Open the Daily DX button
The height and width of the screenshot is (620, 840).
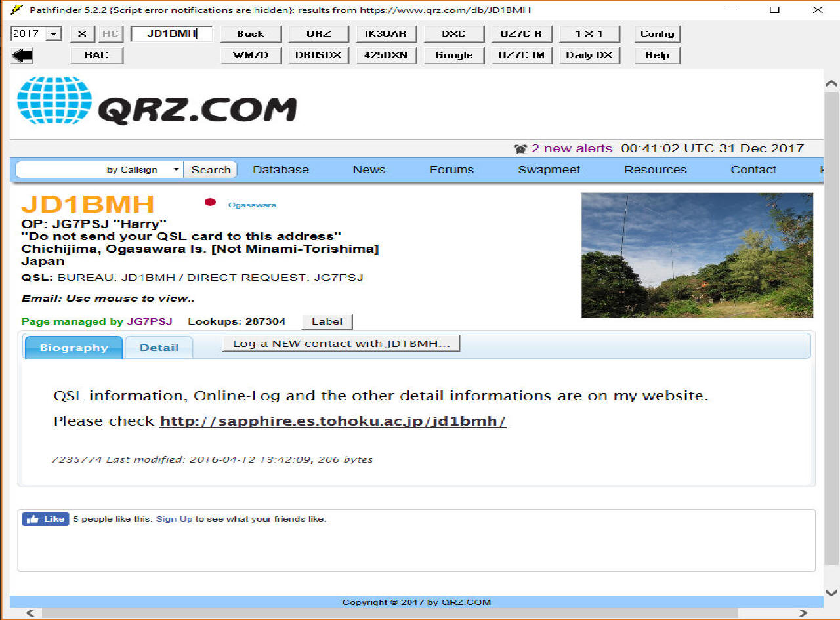[589, 55]
